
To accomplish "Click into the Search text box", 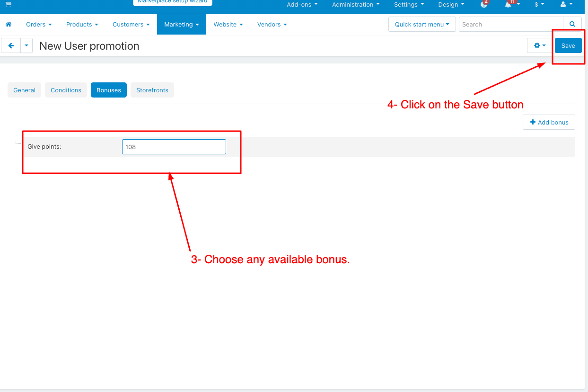I will pyautogui.click(x=510, y=24).
